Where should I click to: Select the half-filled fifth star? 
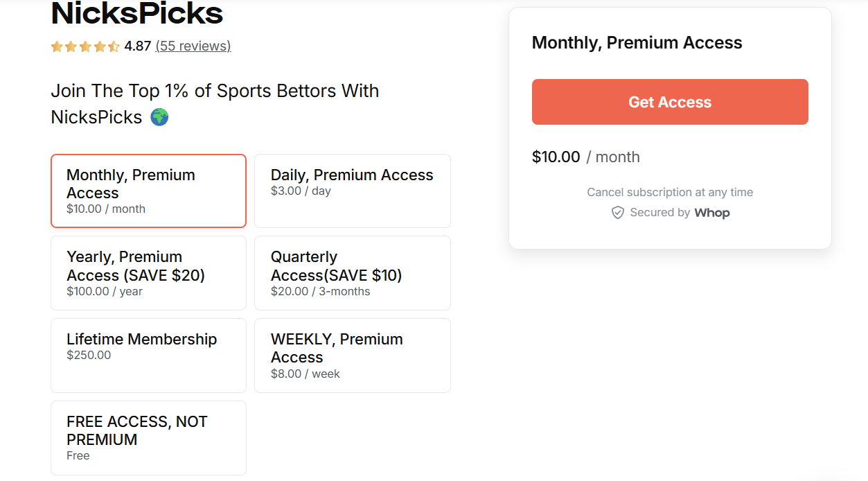[115, 46]
